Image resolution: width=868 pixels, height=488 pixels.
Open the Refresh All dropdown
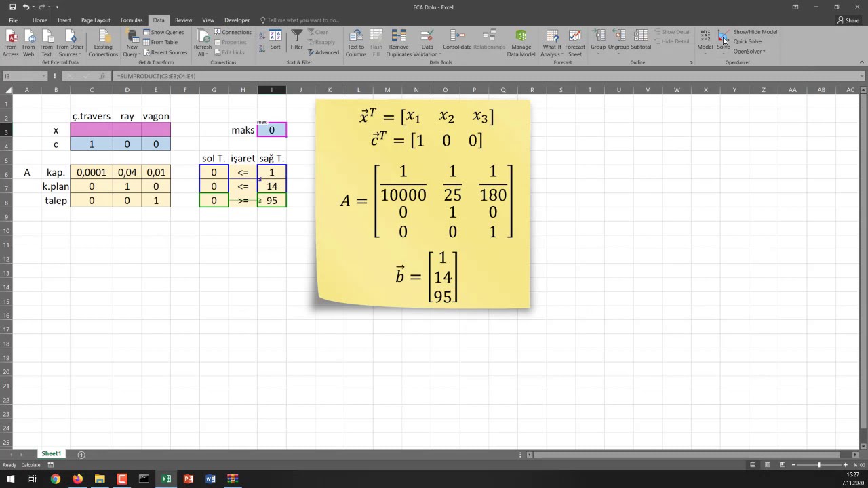tap(203, 43)
